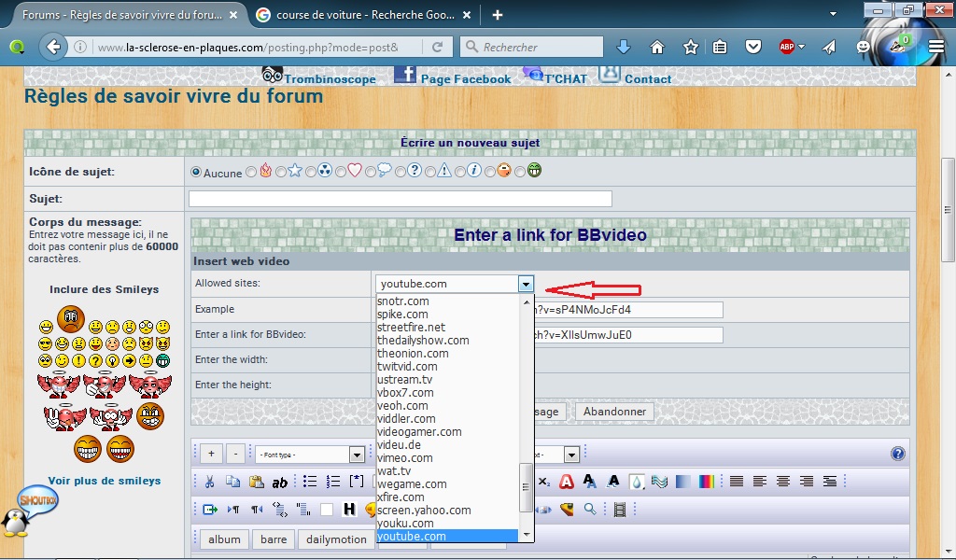This screenshot has width=956, height=560.
Task: Open a new browser tab
Action: pyautogui.click(x=498, y=15)
